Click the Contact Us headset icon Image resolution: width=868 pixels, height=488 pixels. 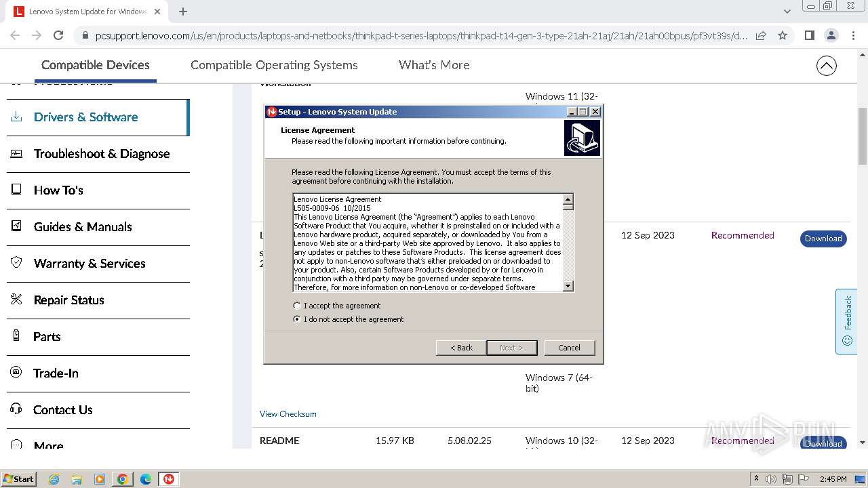tap(16, 409)
